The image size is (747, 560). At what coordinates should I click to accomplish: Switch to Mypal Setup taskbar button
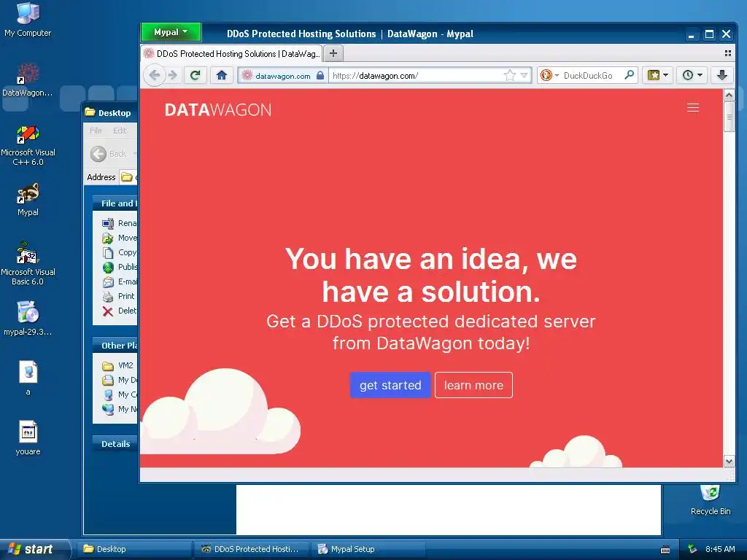pyautogui.click(x=368, y=549)
